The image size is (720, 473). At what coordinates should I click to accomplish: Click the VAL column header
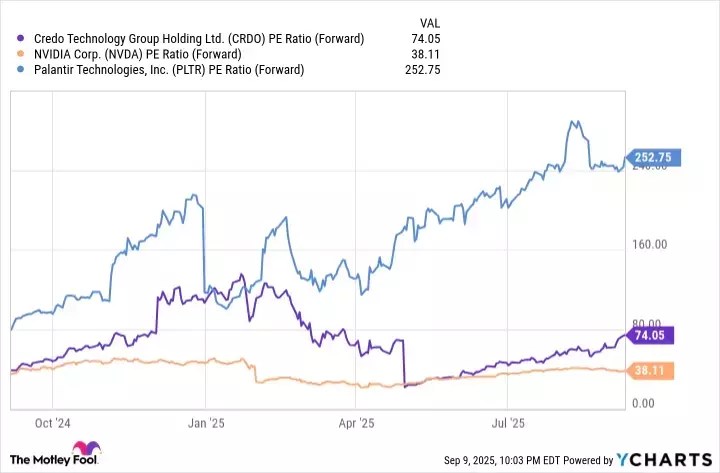427,21
